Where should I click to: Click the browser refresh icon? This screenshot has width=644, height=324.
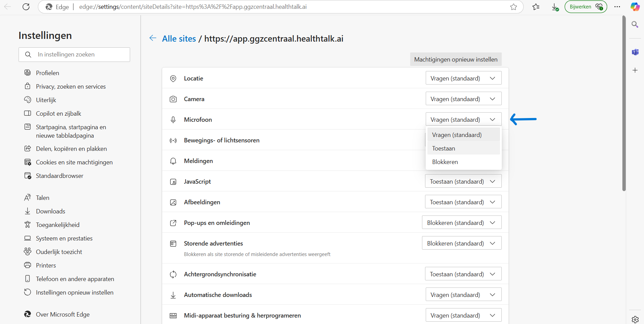(26, 7)
